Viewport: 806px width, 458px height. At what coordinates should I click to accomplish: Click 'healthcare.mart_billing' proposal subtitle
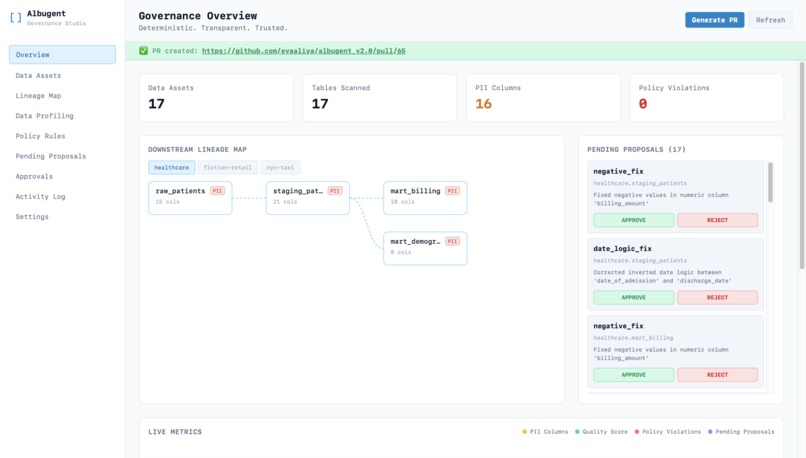633,338
